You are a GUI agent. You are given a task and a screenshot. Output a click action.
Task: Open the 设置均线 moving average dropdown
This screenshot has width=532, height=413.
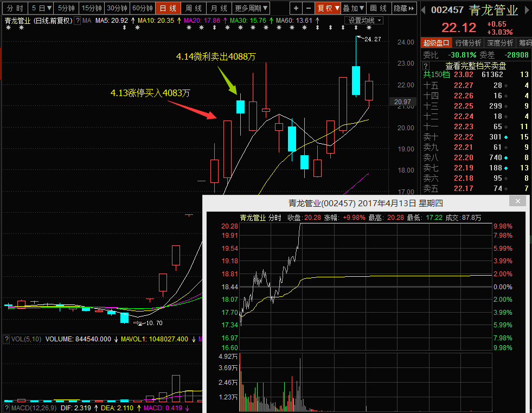[x=365, y=21]
